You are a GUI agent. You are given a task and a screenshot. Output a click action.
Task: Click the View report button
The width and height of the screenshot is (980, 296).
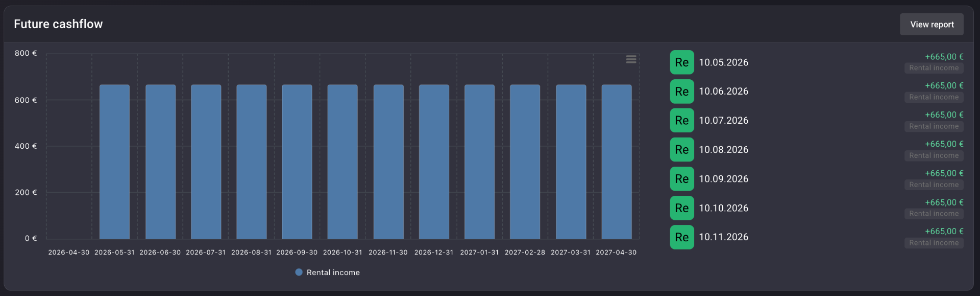(x=932, y=25)
